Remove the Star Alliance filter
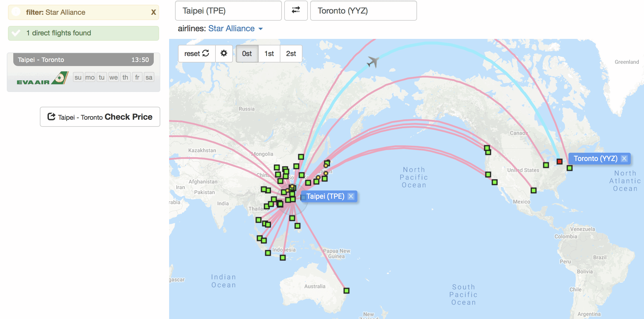Viewport: 644px width, 319px height. pyautogui.click(x=153, y=12)
